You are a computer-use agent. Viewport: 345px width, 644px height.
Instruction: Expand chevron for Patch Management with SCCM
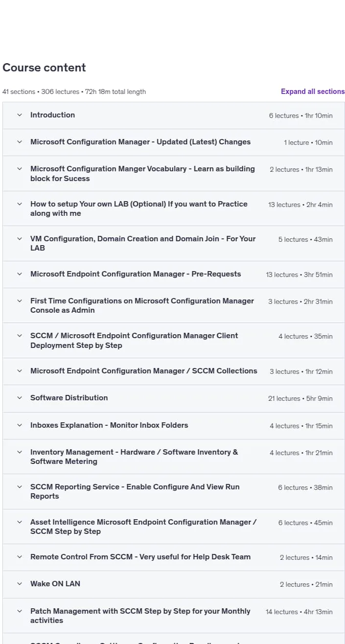[20, 611]
